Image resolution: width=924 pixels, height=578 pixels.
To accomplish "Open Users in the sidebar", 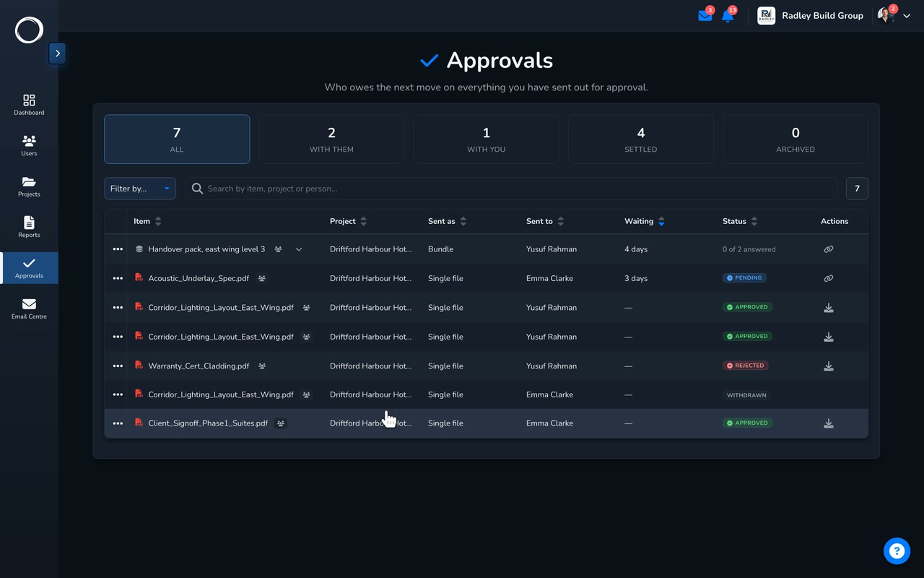I will (29, 145).
